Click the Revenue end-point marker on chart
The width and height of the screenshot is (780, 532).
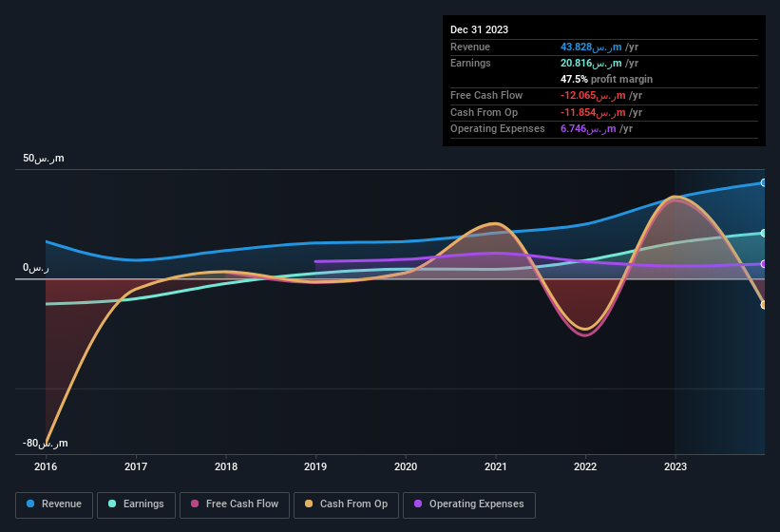764,183
